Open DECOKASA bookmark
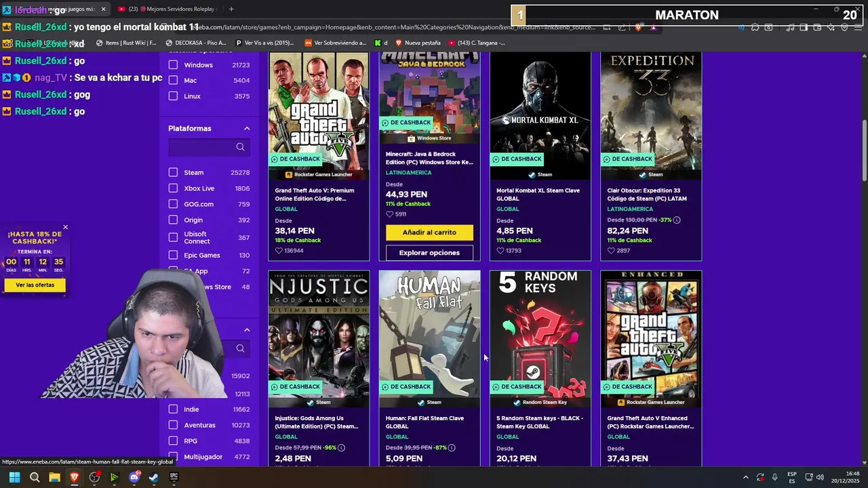The height and width of the screenshot is (488, 868). [x=197, y=43]
